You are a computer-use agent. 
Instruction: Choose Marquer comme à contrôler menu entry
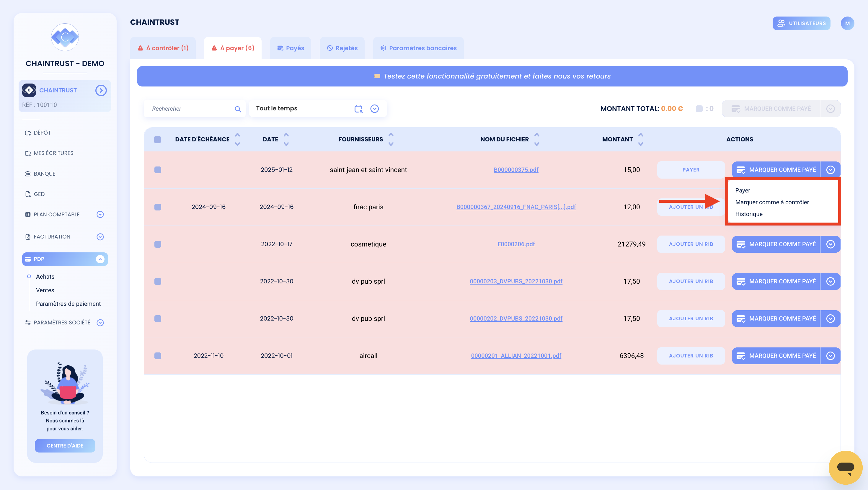pos(772,202)
